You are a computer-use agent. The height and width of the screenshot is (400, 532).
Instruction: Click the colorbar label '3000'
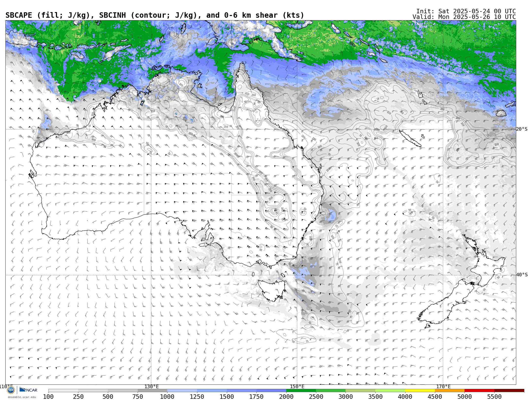(x=346, y=397)
